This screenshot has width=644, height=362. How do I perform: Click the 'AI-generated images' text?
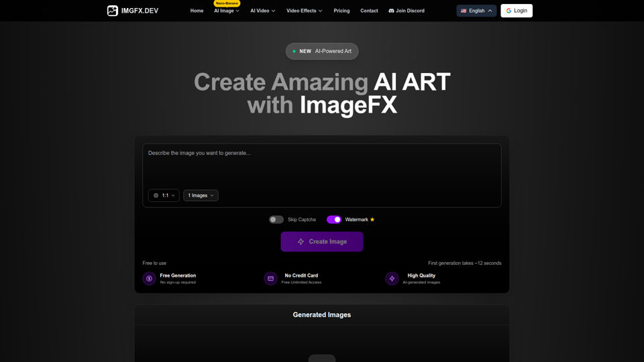coord(421,282)
